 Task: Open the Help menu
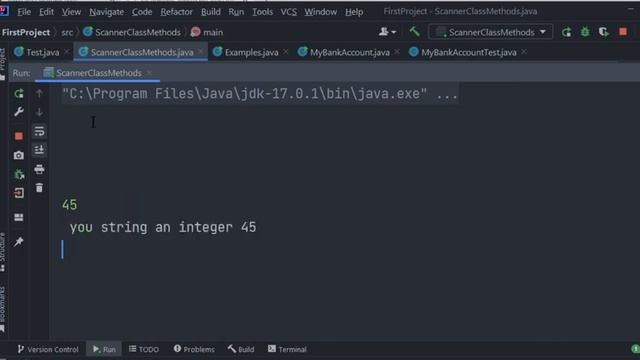coord(354,12)
